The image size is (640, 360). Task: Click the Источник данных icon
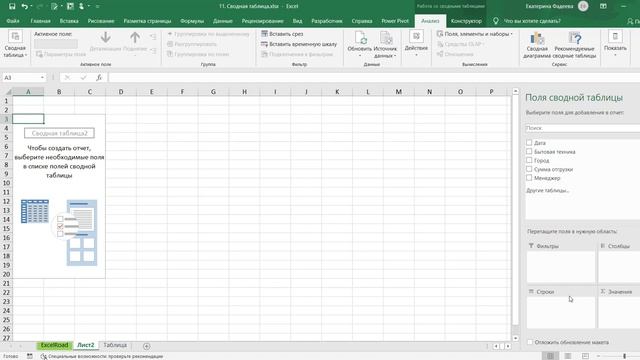click(x=386, y=38)
